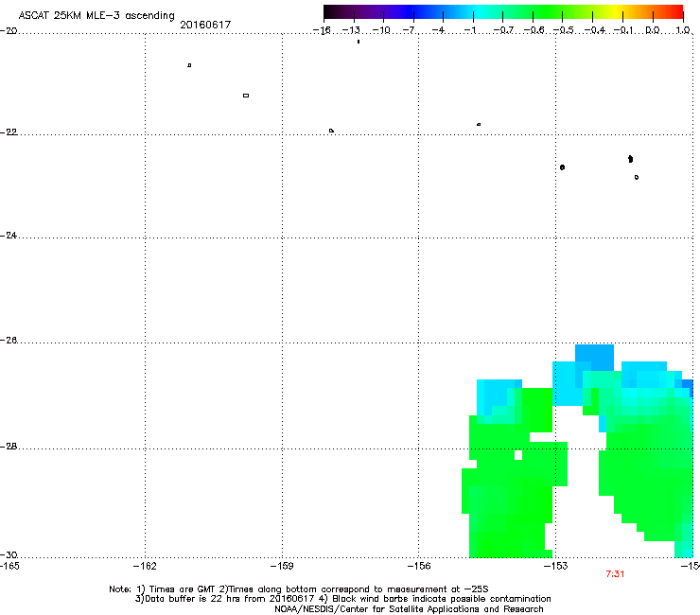This screenshot has width=700, height=615.
Task: Select the date label 20160617 under the title
Action: pyautogui.click(x=205, y=25)
